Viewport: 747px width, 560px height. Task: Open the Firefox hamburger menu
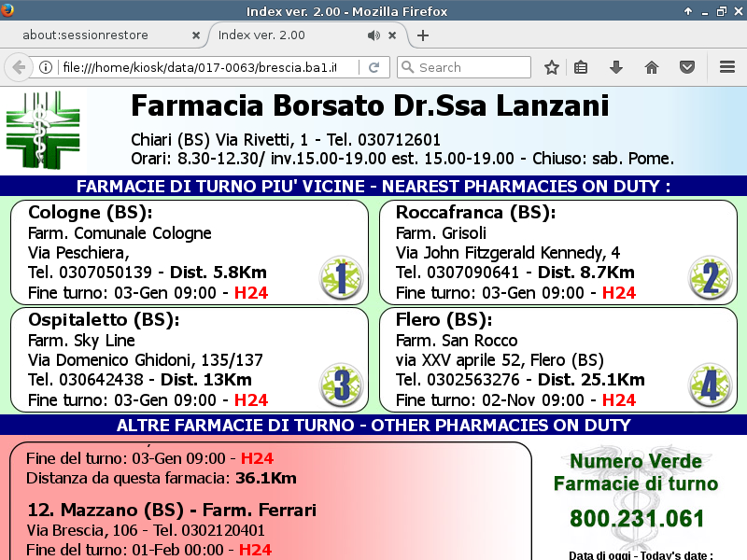click(x=727, y=67)
